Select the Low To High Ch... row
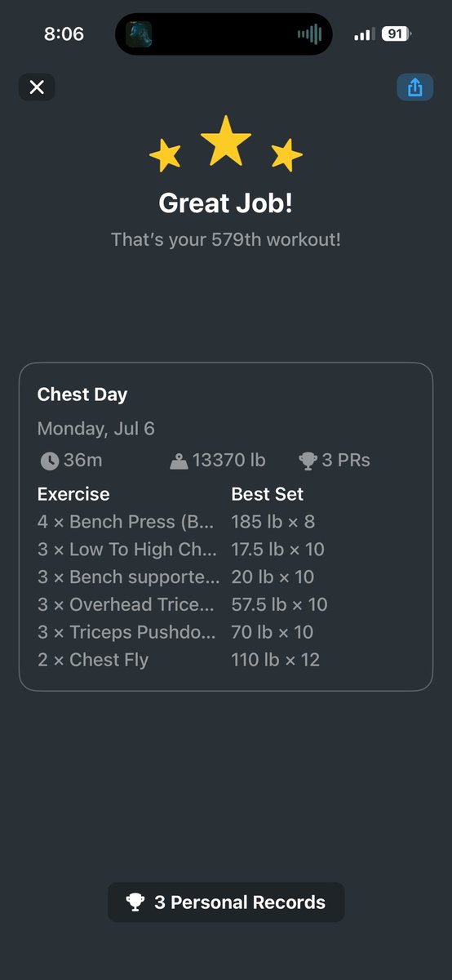The image size is (452, 980). click(226, 549)
